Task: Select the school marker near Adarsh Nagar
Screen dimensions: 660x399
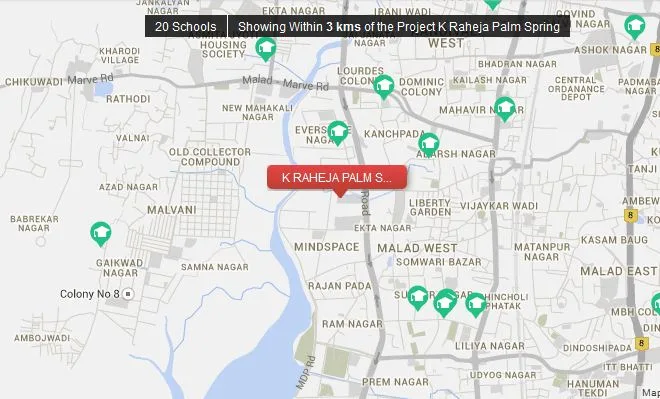Action: pos(428,145)
